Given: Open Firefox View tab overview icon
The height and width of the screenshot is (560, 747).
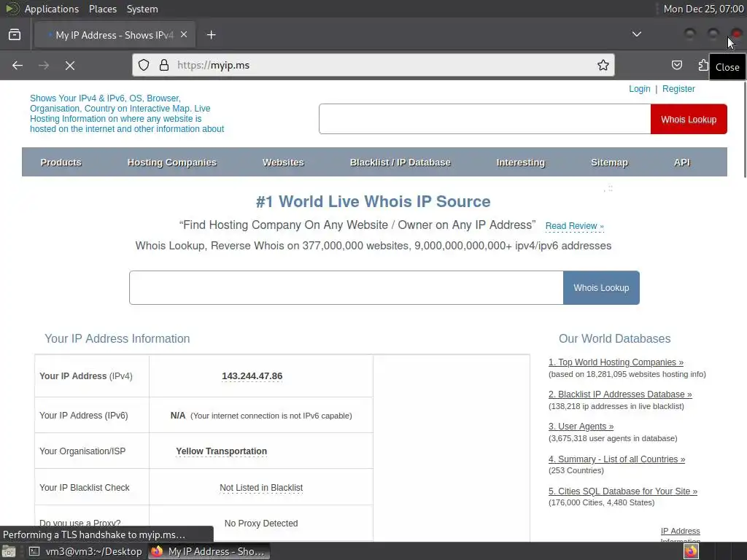Looking at the screenshot, I should click(15, 35).
